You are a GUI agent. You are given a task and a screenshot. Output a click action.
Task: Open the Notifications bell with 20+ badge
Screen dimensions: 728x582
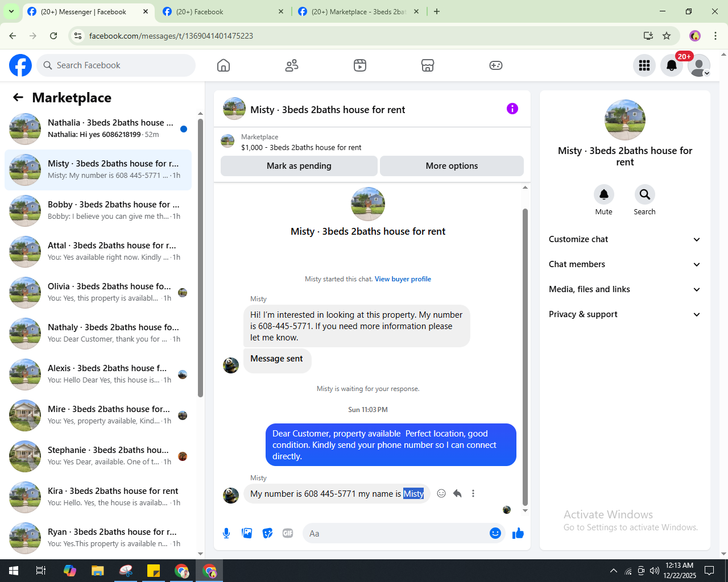672,65
